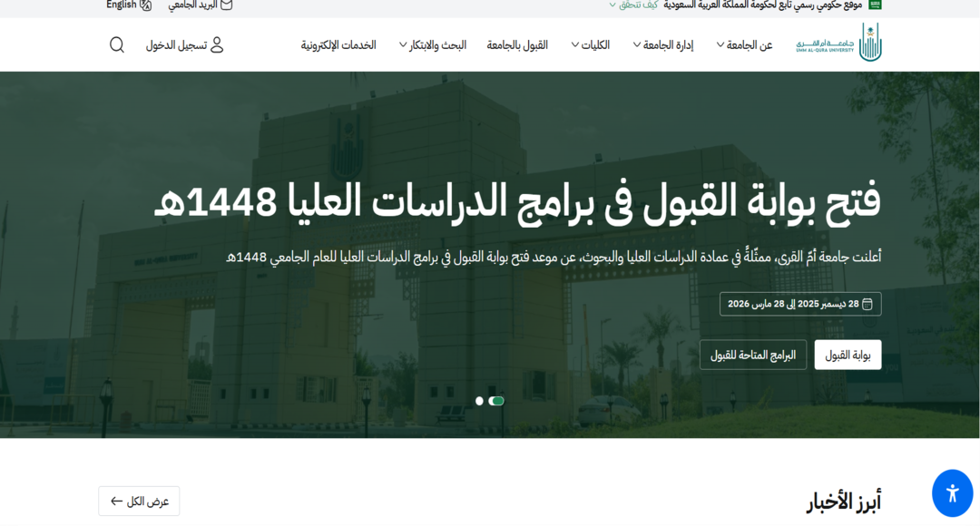Open the القبول بالجامعة menu item
The height and width of the screenshot is (526, 980).
pos(517,44)
